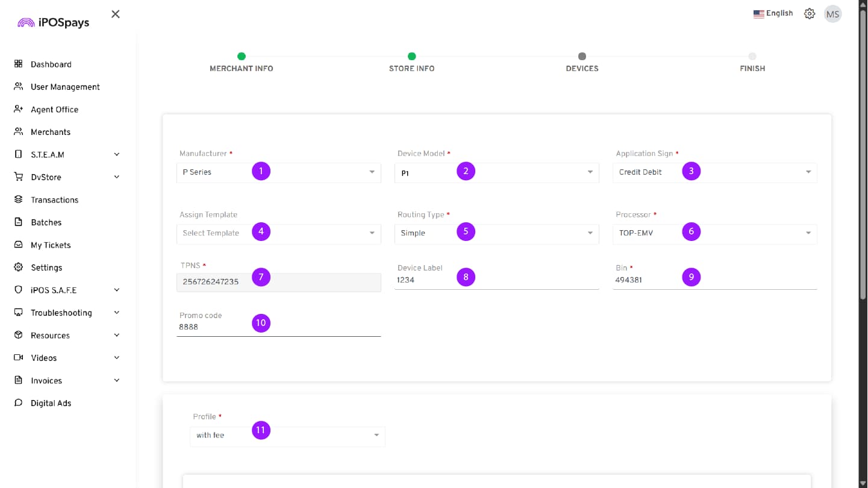The image size is (868, 488).
Task: Open the settings gear icon in header
Action: click(810, 14)
